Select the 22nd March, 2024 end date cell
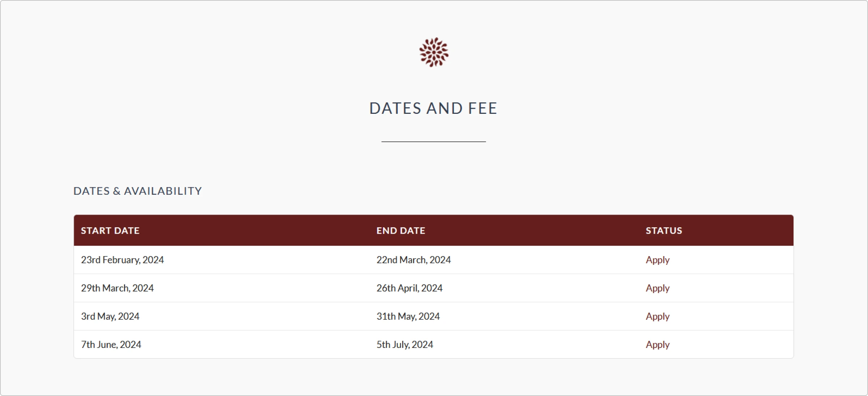 [x=413, y=260]
